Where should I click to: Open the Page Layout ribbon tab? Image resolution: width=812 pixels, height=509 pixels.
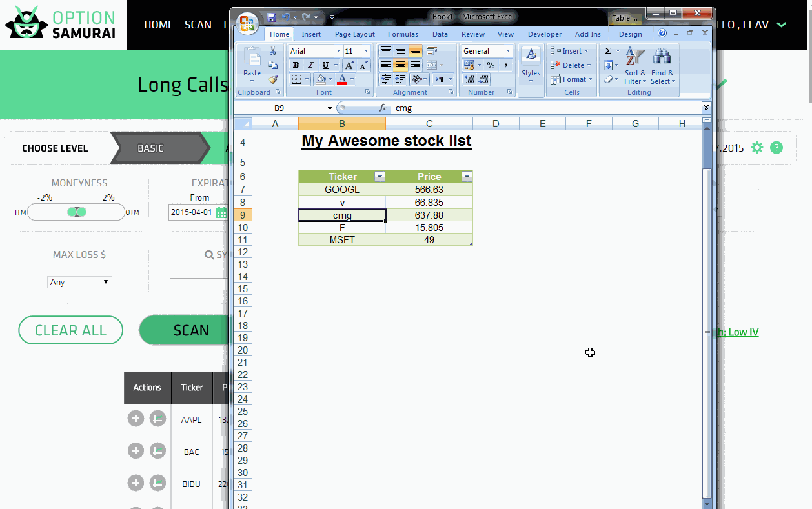[x=354, y=34]
